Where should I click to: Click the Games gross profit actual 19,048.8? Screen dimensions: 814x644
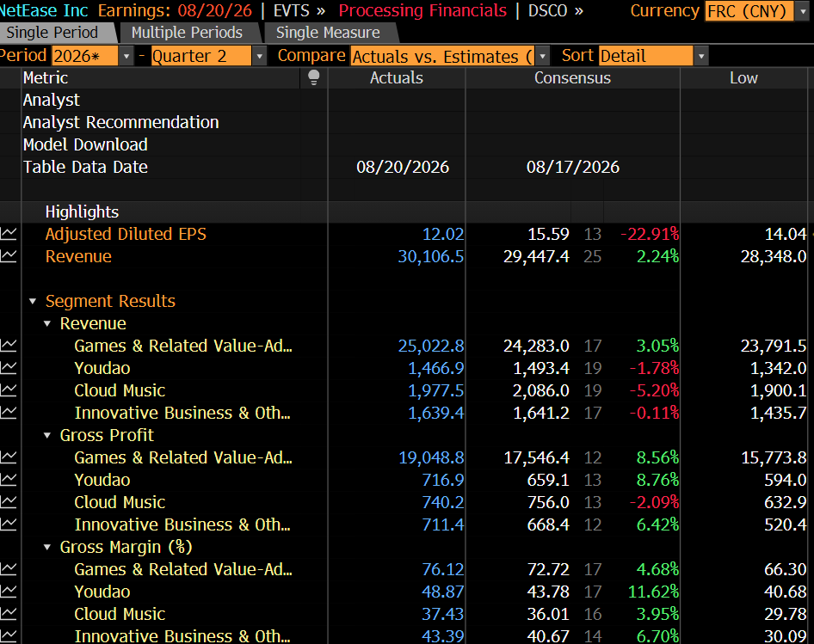coord(431,457)
